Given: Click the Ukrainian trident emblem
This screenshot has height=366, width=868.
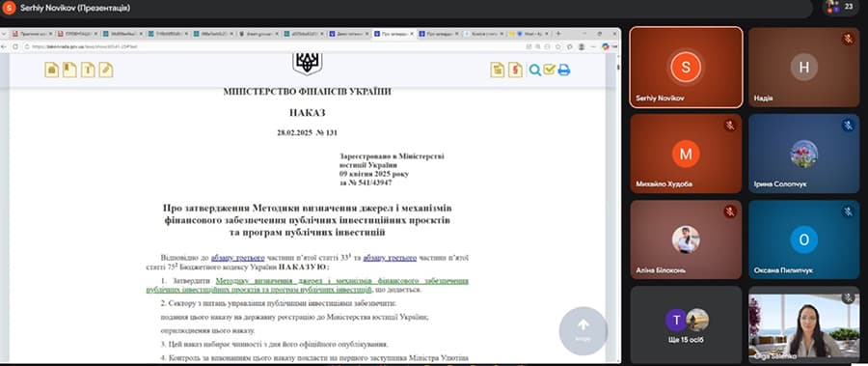Looking at the screenshot, I should click(x=308, y=64).
